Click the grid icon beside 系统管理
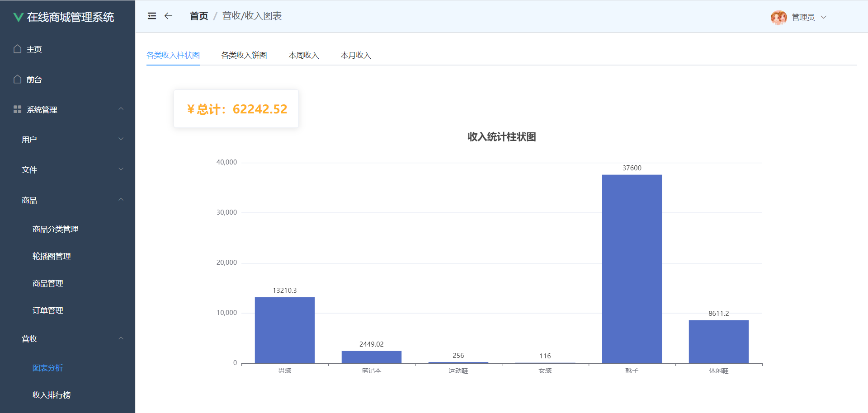 click(x=18, y=109)
